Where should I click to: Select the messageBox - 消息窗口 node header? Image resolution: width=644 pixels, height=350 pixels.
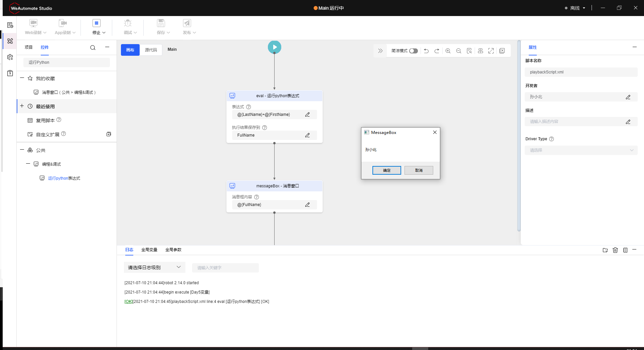(x=275, y=186)
